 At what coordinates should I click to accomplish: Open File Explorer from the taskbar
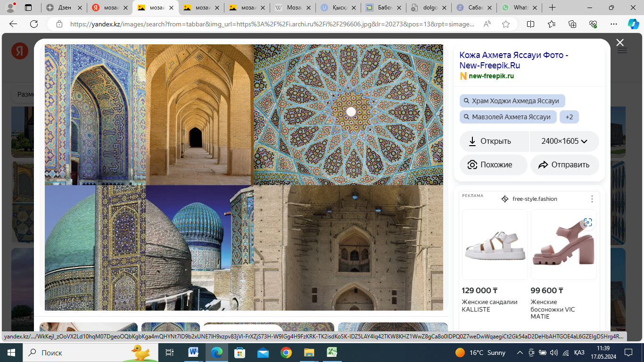point(309,353)
